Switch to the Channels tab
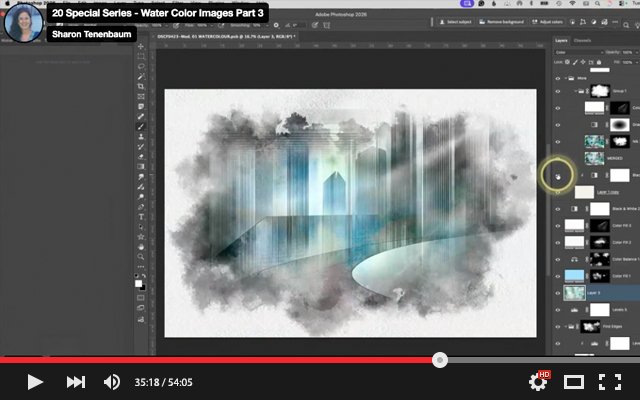Viewport: 640px width, 400px height. click(x=582, y=41)
